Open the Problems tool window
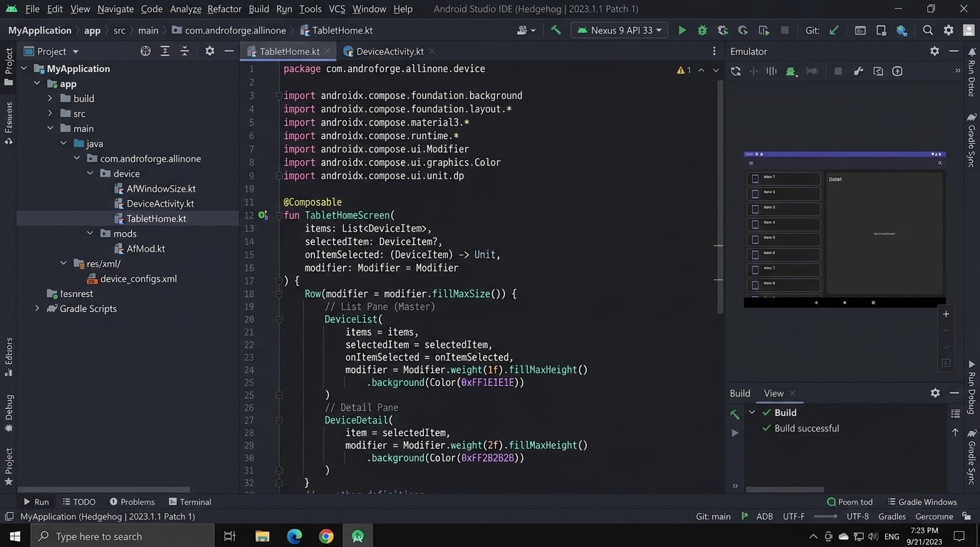 pyautogui.click(x=131, y=501)
